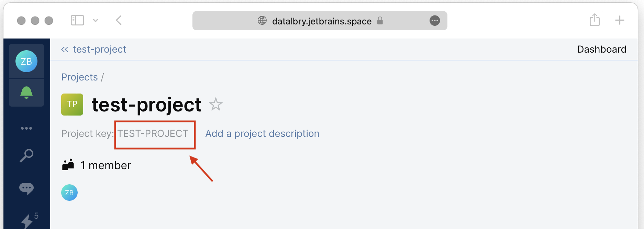Click Add a project description link
644x229 pixels.
tap(262, 133)
